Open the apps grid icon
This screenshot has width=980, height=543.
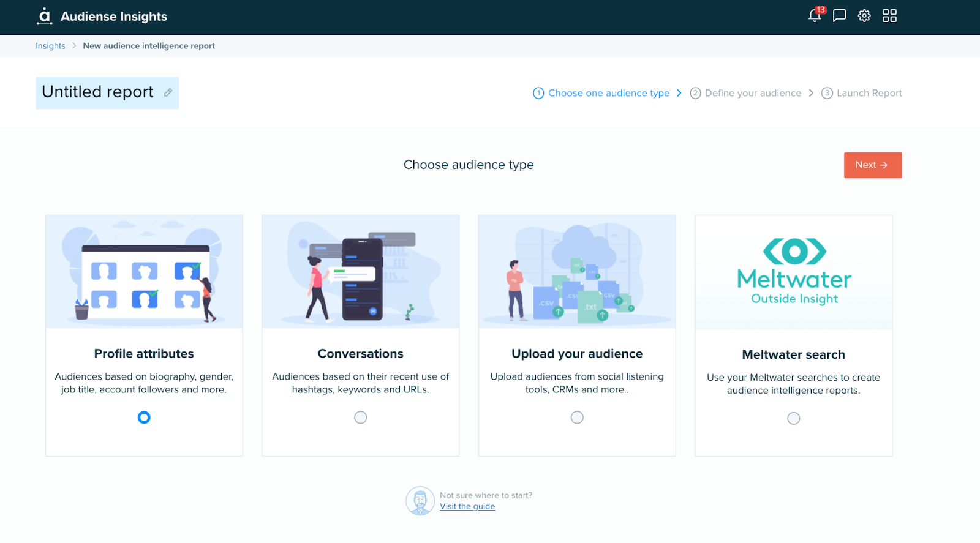pos(889,16)
